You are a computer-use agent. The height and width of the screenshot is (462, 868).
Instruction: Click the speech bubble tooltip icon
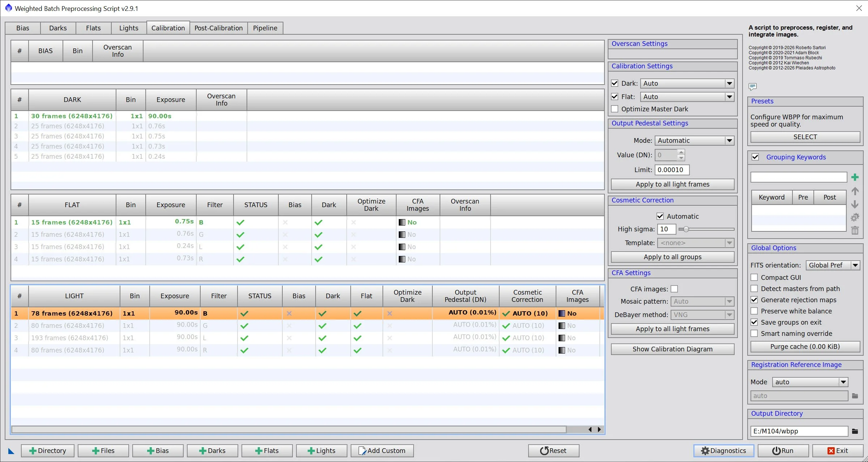click(753, 86)
